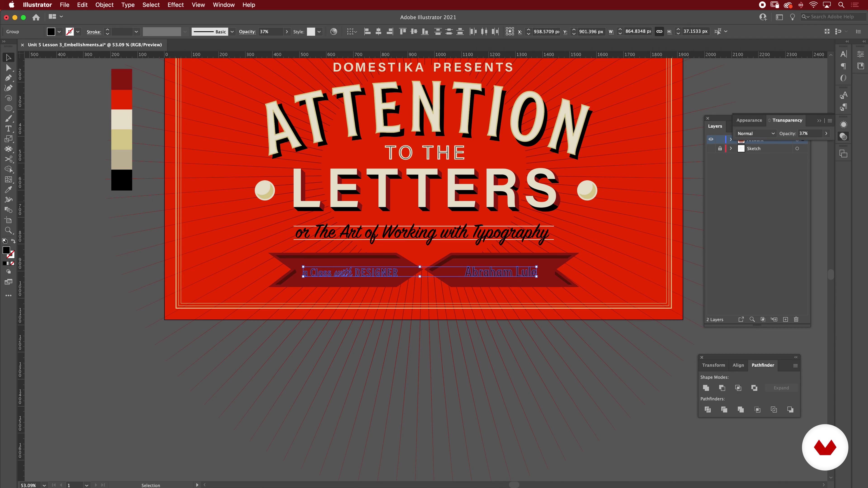Unlock the Sketch layer
The image size is (868, 488).
tap(720, 148)
